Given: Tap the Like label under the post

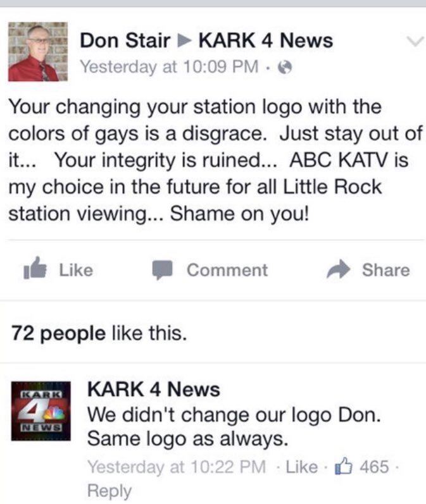Looking at the screenshot, I should pyautogui.click(x=76, y=270).
